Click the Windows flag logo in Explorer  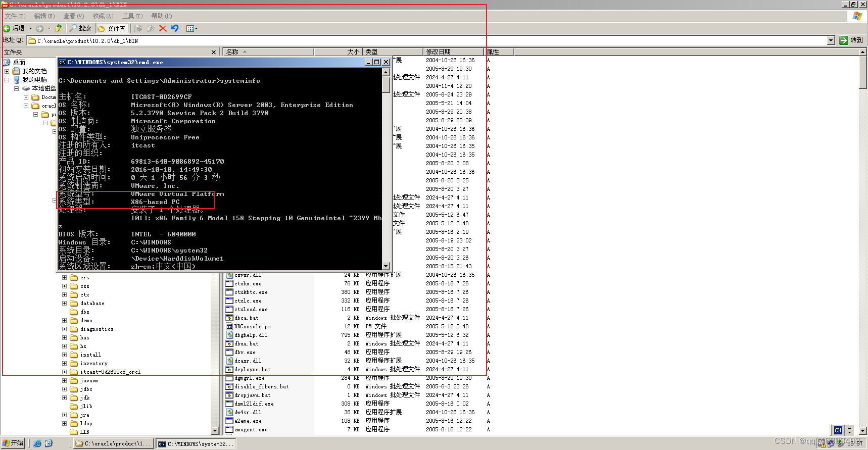(x=857, y=16)
